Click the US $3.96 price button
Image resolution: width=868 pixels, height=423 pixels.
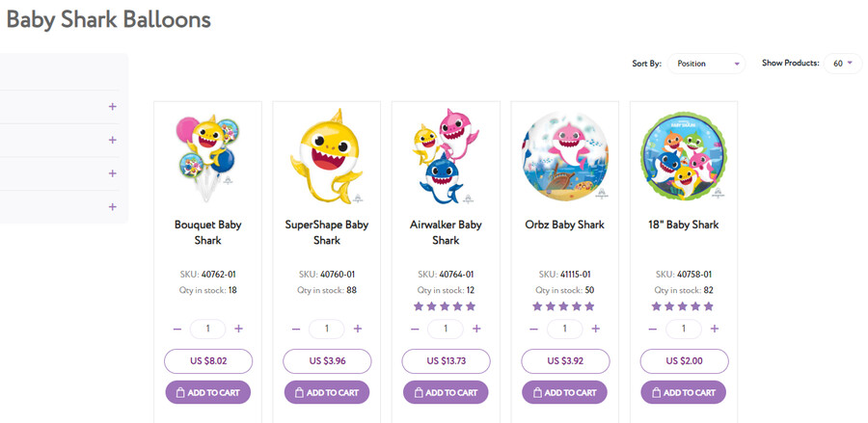pos(327,361)
